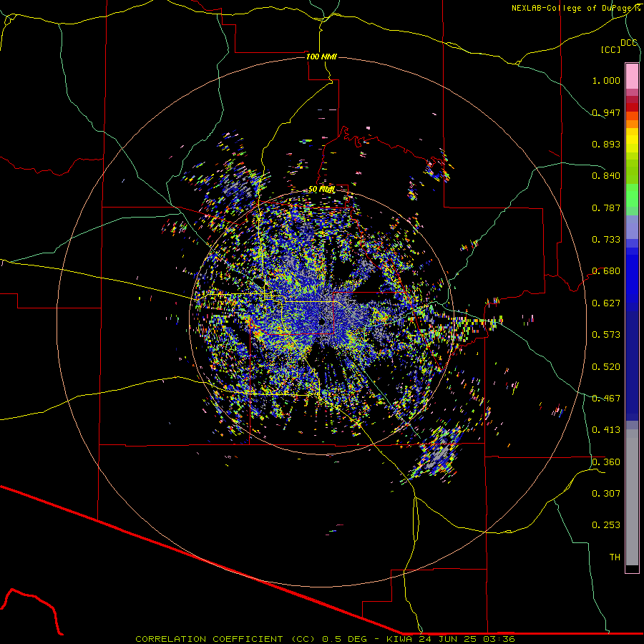The image size is (644, 644).
Task: Click the 0.680 legend value
Action: pyautogui.click(x=606, y=271)
